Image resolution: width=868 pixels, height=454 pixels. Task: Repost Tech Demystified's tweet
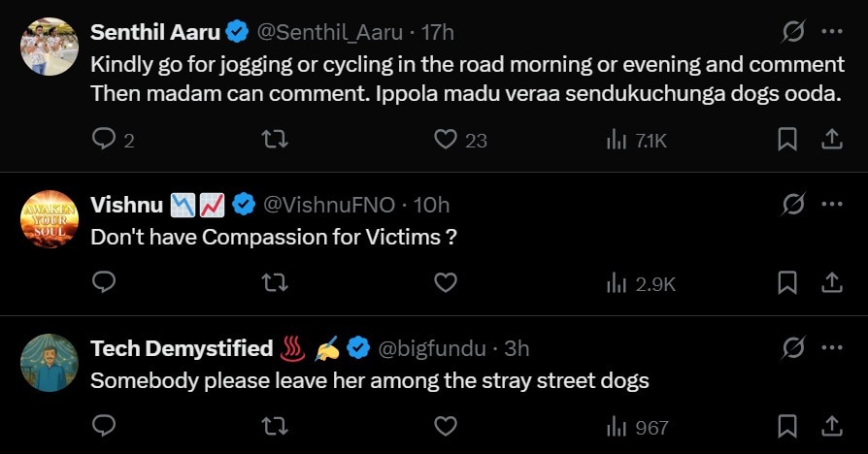point(275,426)
